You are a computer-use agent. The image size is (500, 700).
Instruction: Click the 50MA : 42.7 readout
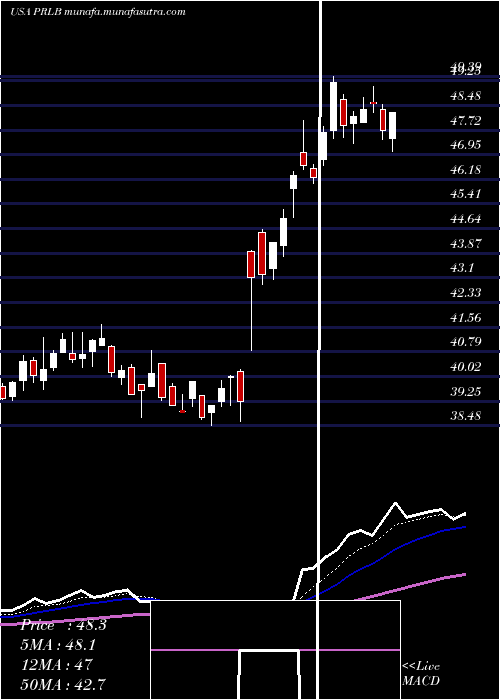tap(63, 684)
